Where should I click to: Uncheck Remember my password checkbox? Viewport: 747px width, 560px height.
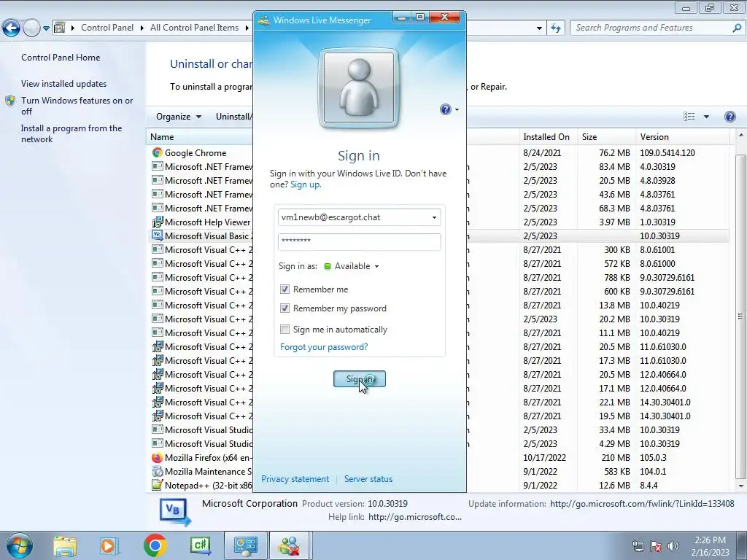285,308
